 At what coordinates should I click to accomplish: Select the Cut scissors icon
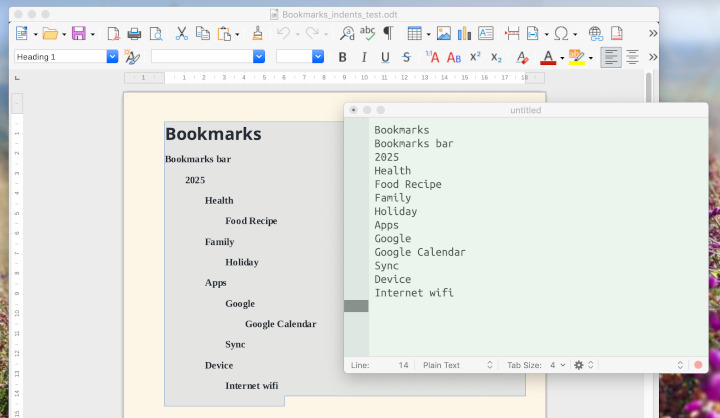tap(181, 34)
